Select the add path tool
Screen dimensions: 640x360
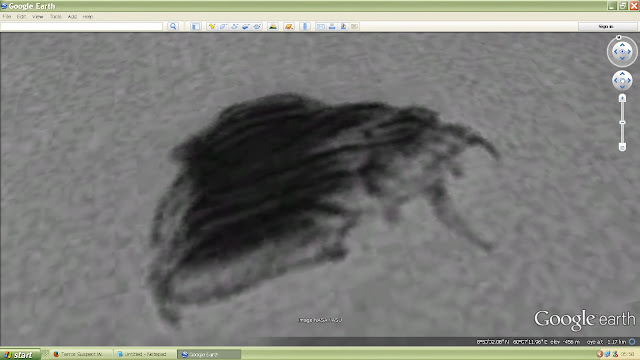(x=235, y=27)
